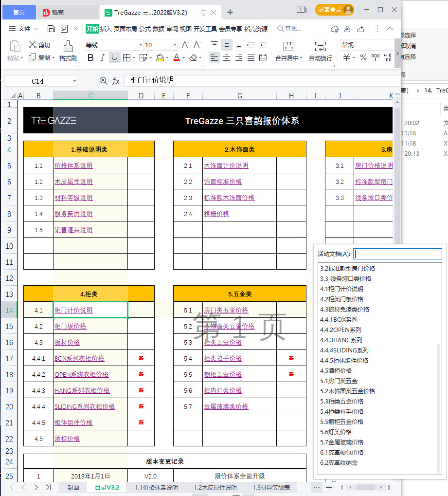448x496 pixels.
Task: Click the fill color paint bucket swatch
Action: [x=160, y=57]
